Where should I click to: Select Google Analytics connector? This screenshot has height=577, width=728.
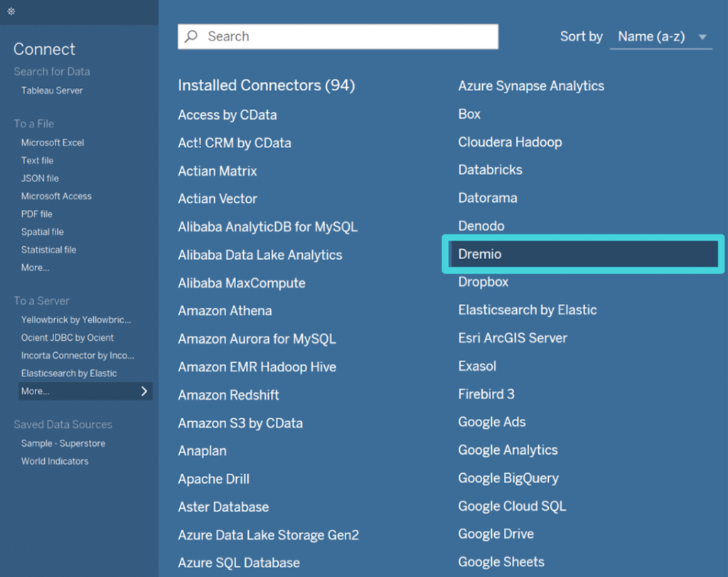[x=508, y=450]
